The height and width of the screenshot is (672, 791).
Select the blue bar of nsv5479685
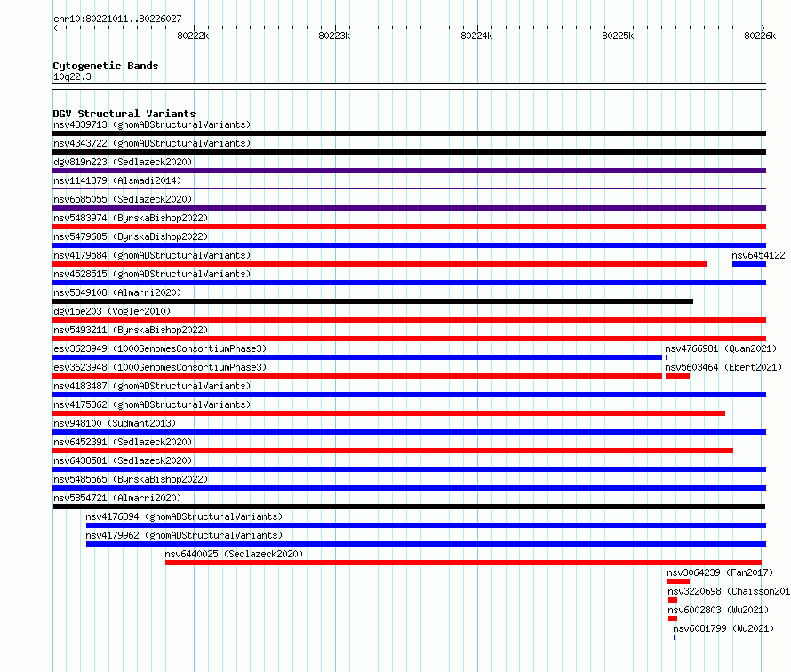pos(409,245)
